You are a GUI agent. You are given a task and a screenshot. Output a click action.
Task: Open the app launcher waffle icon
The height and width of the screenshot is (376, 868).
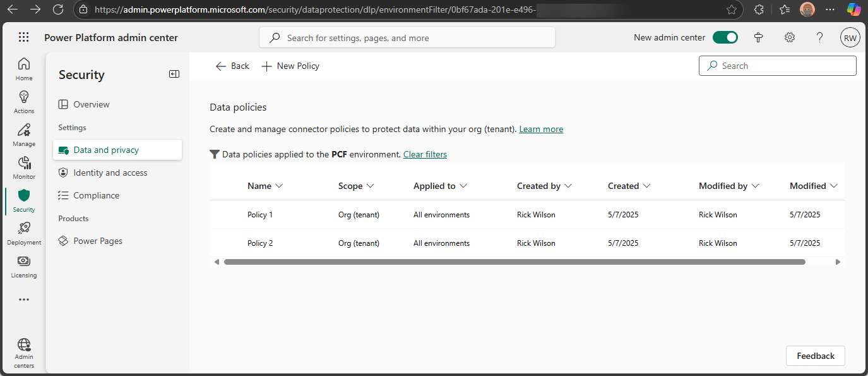[x=23, y=37]
